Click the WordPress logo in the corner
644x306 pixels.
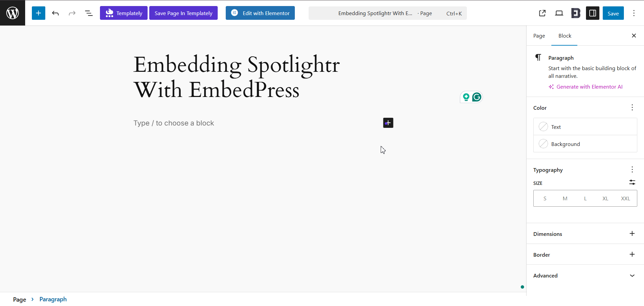12,13
